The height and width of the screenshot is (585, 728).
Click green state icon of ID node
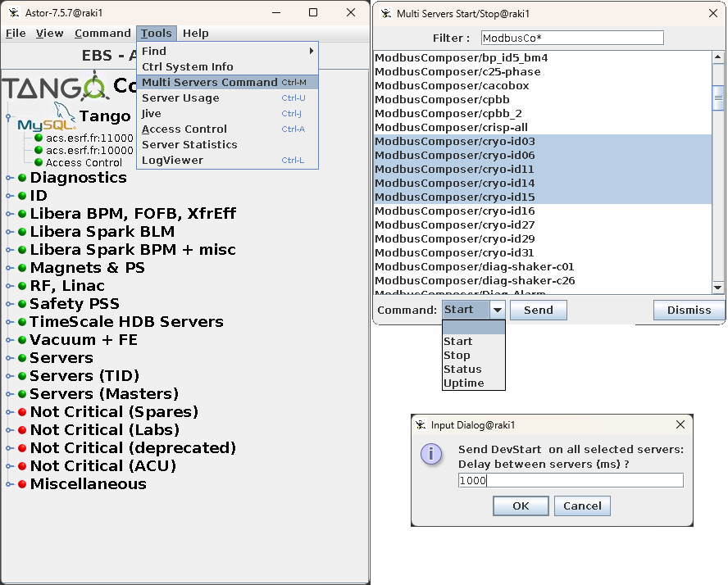(22, 196)
